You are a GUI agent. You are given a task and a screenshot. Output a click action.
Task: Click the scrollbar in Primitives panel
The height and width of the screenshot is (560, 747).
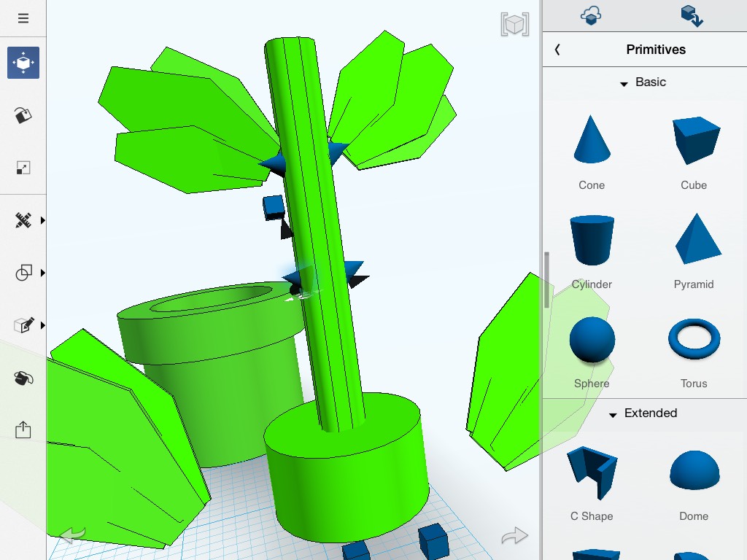[547, 280]
